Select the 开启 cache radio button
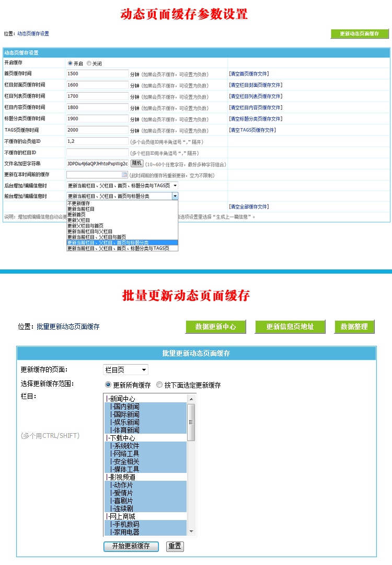The width and height of the screenshot is (392, 565). [70, 63]
